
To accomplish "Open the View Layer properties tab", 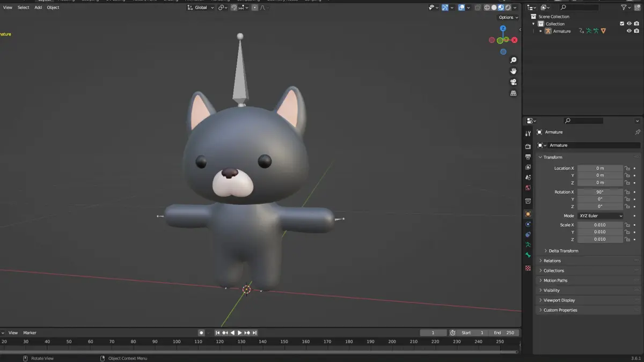I will pyautogui.click(x=528, y=167).
